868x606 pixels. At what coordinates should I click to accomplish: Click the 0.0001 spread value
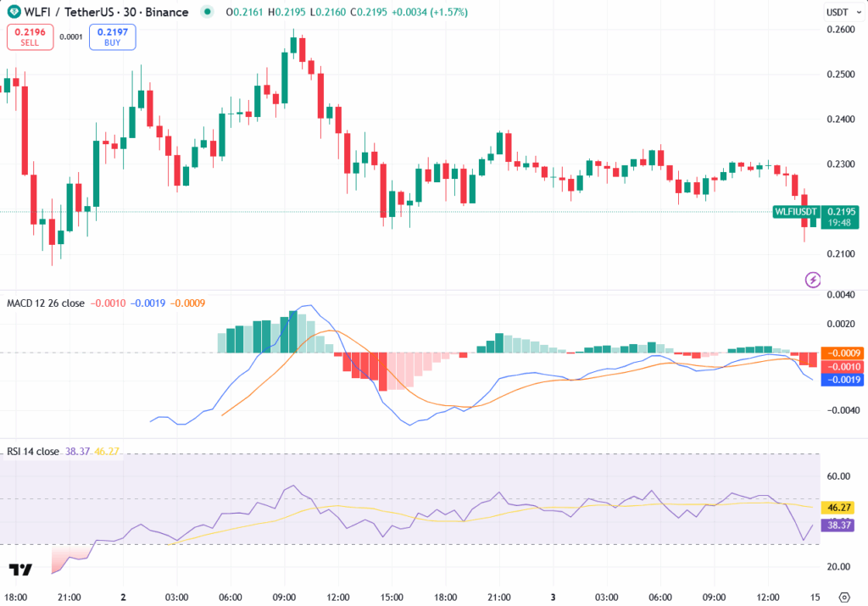(x=71, y=37)
